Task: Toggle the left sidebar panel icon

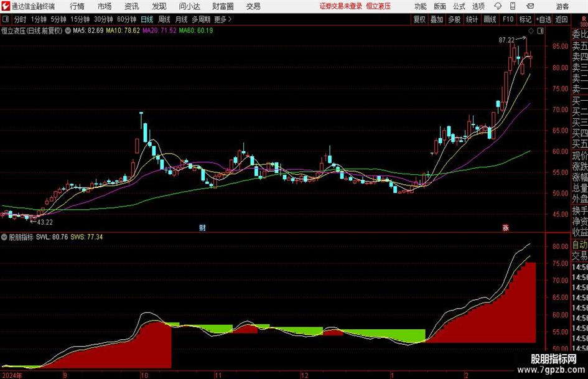Action: [x=5, y=19]
